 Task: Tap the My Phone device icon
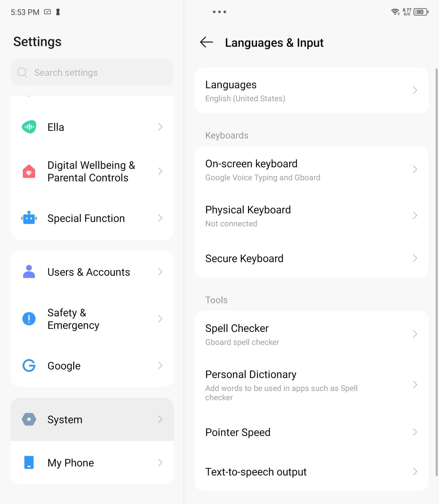tap(29, 462)
